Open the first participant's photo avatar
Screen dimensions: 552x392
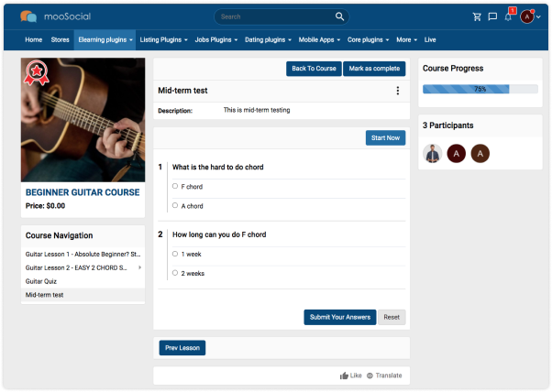point(432,154)
